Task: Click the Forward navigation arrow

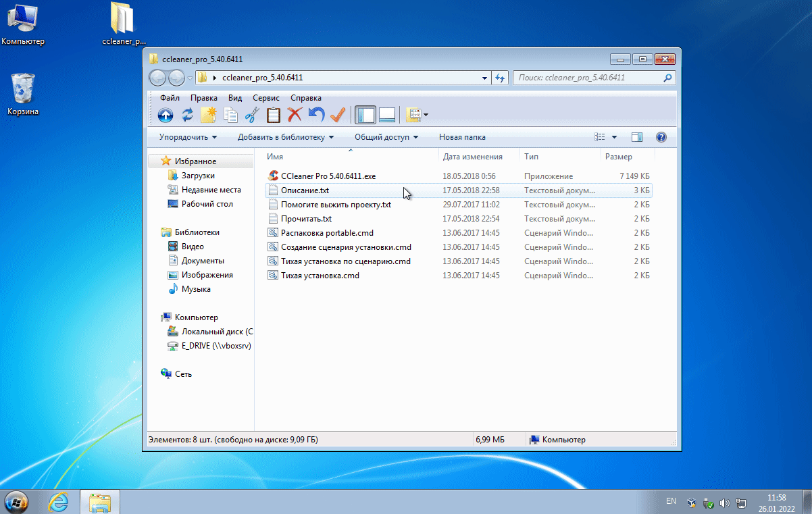Action: click(x=176, y=78)
